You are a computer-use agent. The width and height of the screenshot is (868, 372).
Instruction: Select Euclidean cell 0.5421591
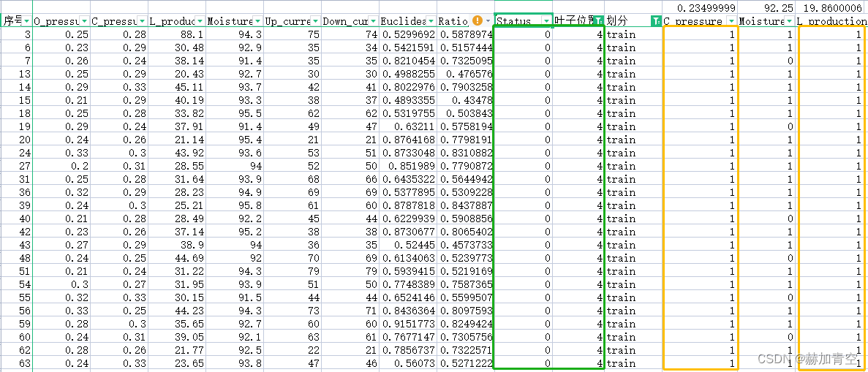coord(408,48)
